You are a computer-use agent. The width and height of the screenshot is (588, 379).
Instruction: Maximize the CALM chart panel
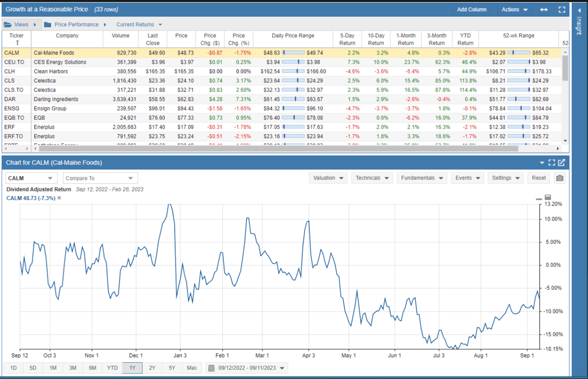coord(551,162)
